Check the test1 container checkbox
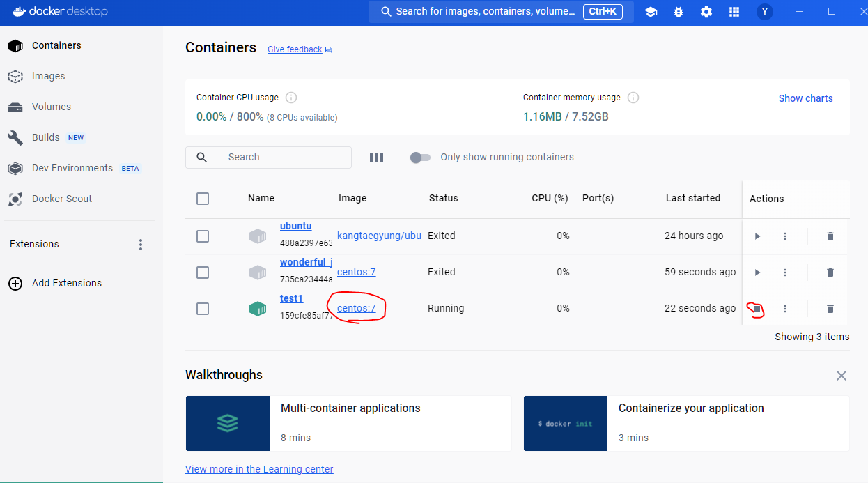Viewport: 868px width, 483px height. click(x=203, y=309)
